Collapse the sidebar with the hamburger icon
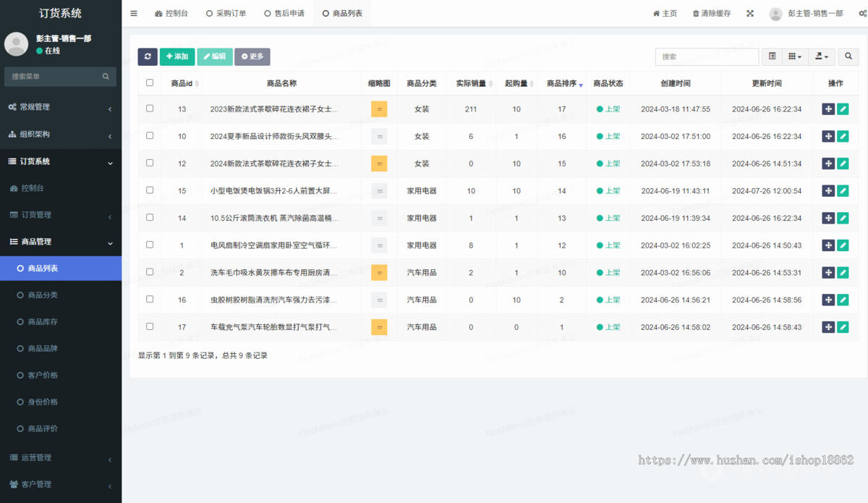This screenshot has height=503, width=868. coord(133,12)
